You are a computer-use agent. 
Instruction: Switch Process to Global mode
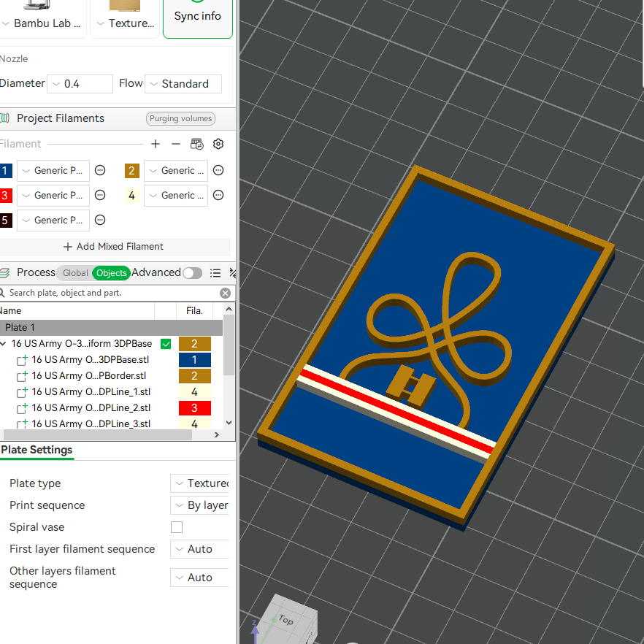[75, 273]
